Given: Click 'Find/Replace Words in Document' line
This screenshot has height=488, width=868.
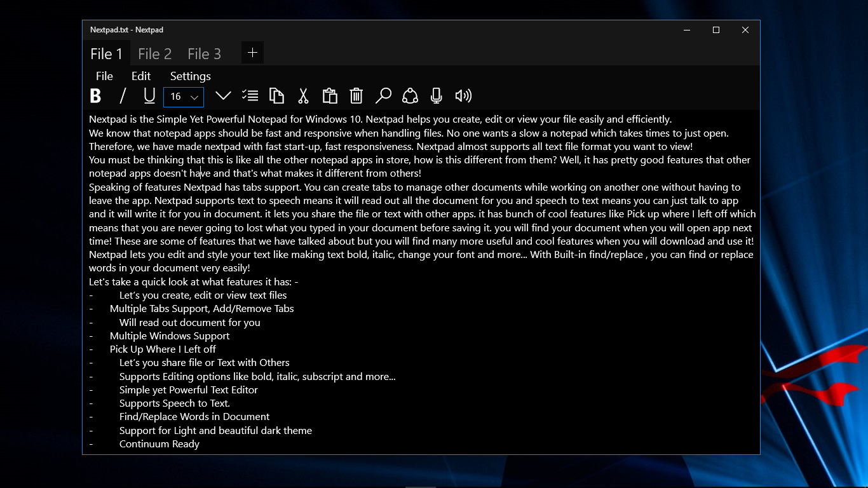Looking at the screenshot, I should coord(194,416).
